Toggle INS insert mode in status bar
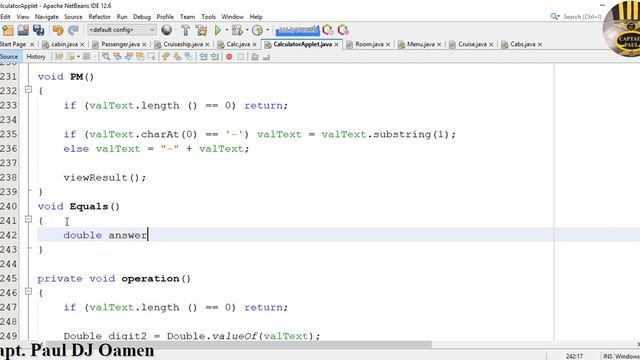 pyautogui.click(x=607, y=356)
